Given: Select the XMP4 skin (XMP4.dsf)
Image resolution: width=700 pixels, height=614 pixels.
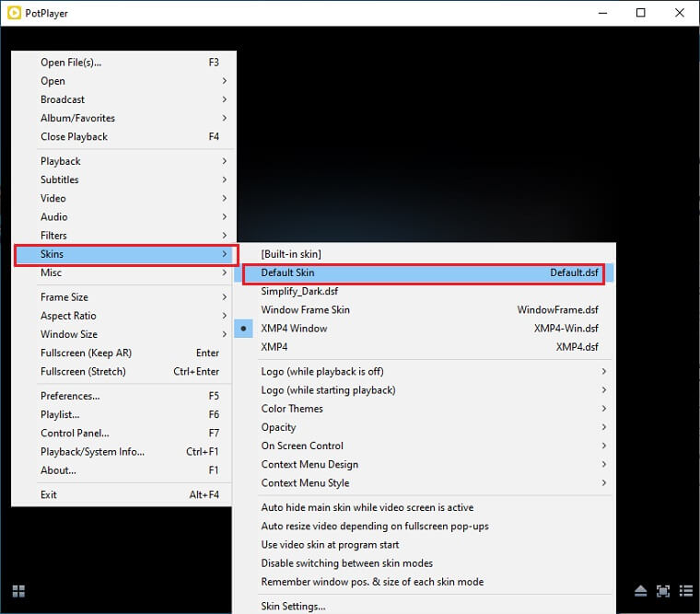Looking at the screenshot, I should coord(424,347).
